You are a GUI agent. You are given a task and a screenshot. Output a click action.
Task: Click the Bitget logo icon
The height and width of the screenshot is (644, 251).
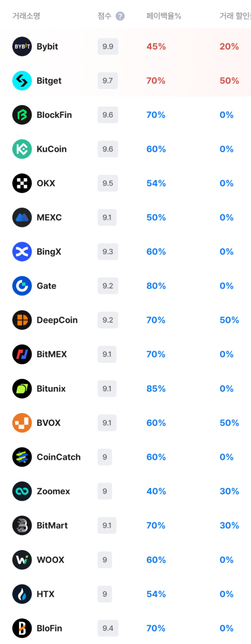point(22,81)
